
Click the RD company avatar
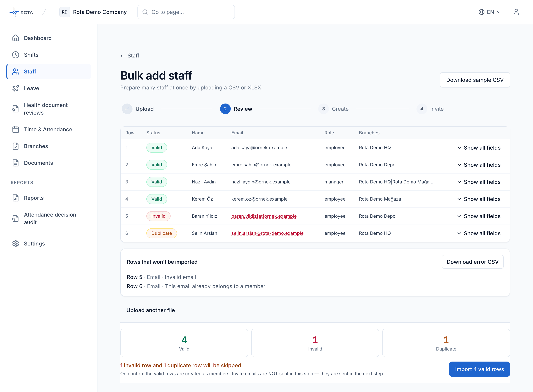[x=65, y=12]
